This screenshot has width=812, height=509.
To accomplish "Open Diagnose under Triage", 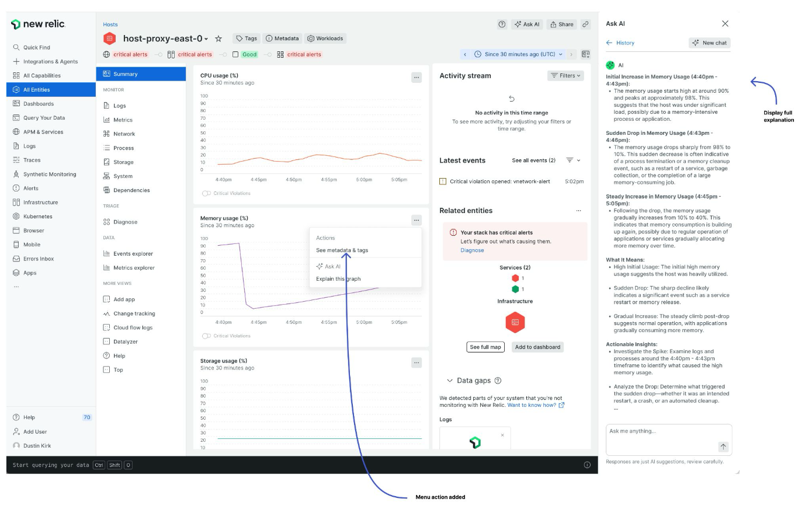I will tap(120, 222).
